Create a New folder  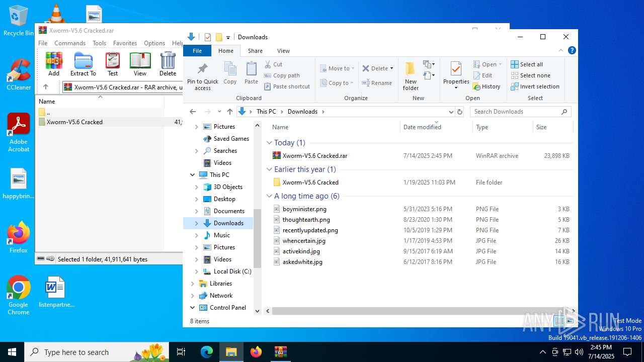[411, 76]
